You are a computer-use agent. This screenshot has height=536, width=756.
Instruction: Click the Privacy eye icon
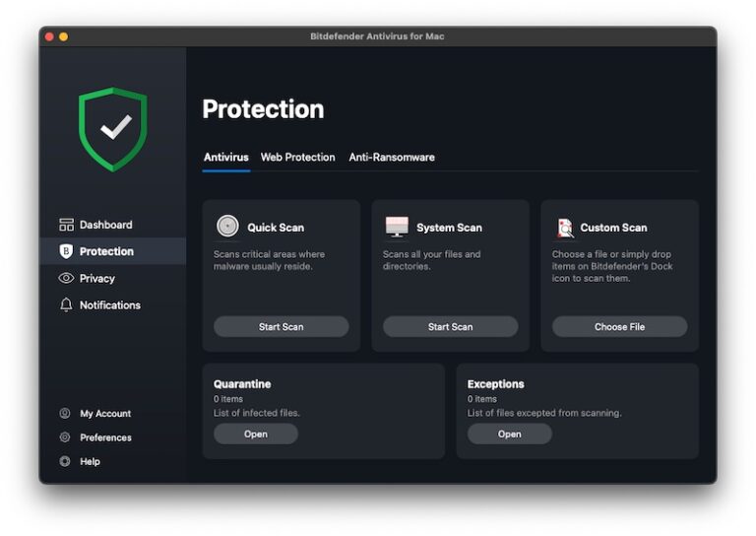66,279
